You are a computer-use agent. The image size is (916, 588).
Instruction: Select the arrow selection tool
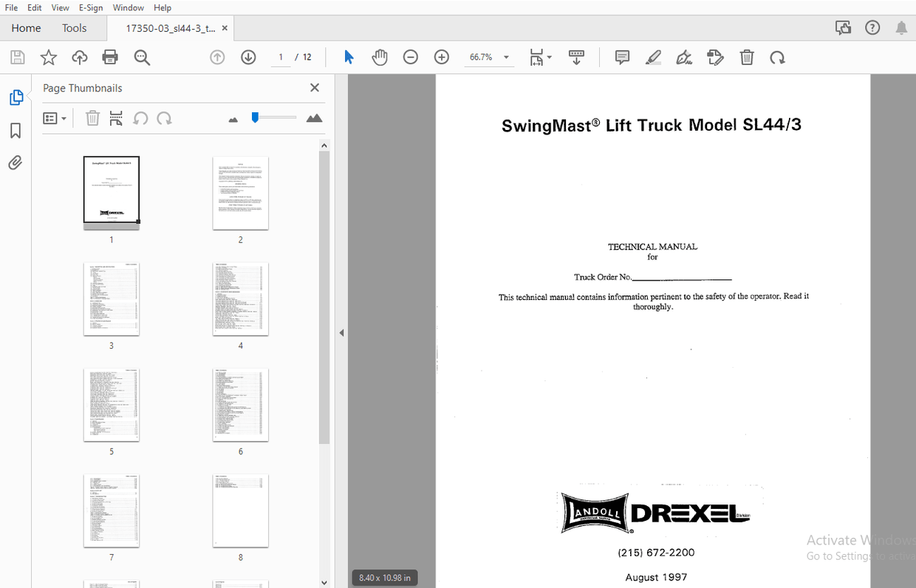348,57
